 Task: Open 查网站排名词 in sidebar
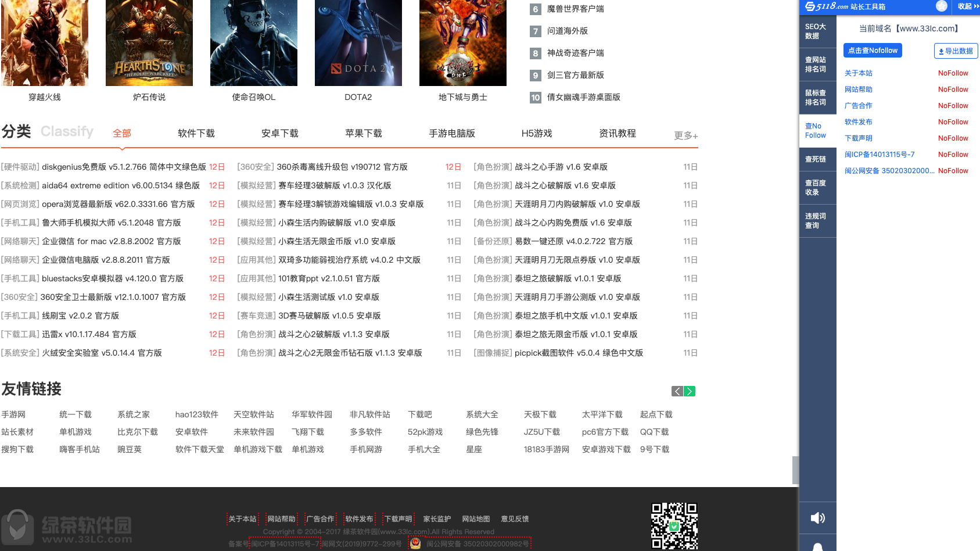(x=818, y=65)
